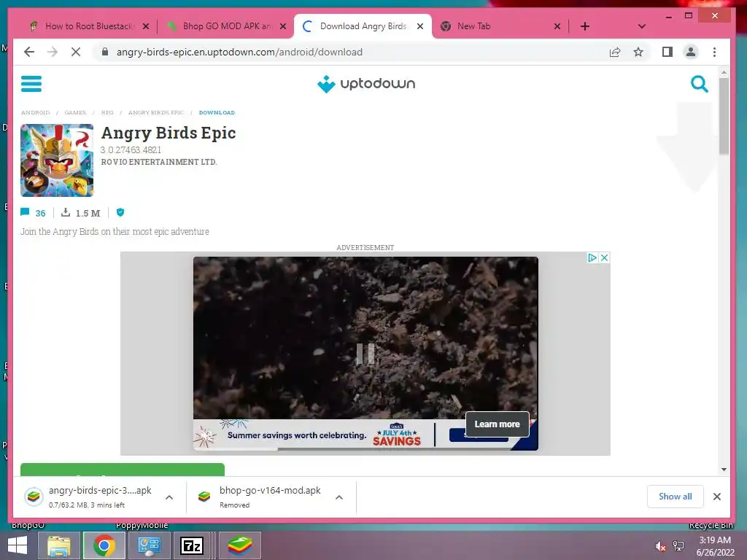747x560 pixels.
Task: Click the browser forward arrow
Action: (53, 52)
